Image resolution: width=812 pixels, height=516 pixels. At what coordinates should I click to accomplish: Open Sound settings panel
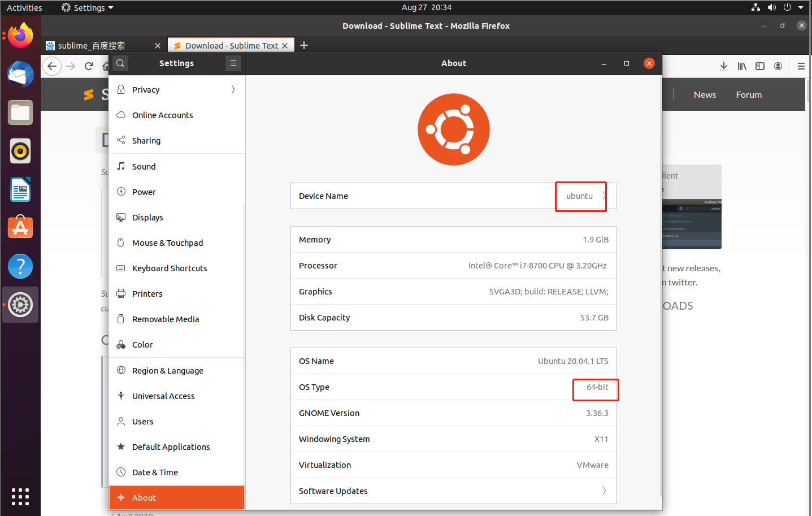[x=177, y=166]
